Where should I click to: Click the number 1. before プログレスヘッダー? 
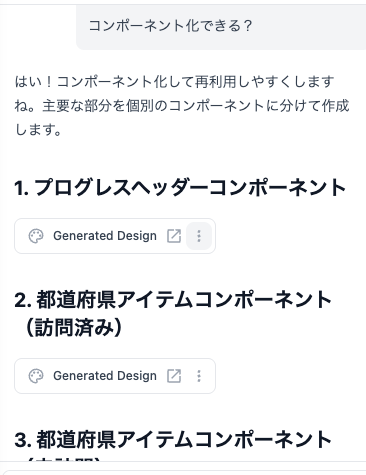tap(21, 188)
